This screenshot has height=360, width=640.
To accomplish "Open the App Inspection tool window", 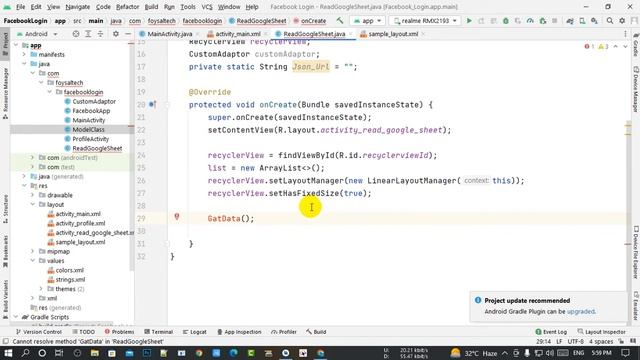I will 239,332.
